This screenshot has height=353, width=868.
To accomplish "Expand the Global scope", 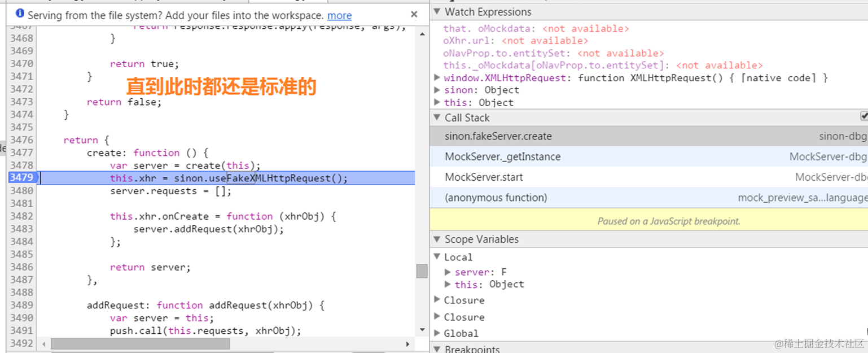I will [437, 333].
